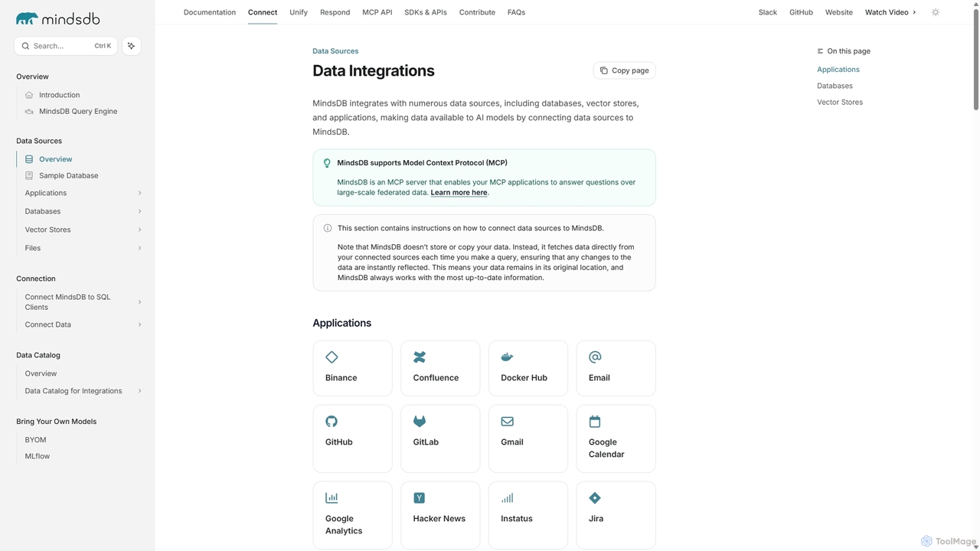Click the Binance diamond icon
Viewport: 980px width, 551px height.
pyautogui.click(x=332, y=357)
